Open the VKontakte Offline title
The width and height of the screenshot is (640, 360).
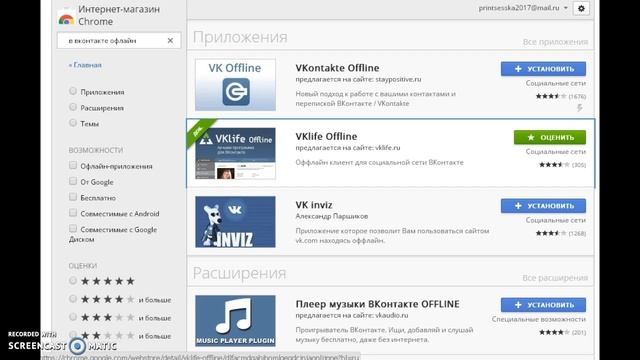(337, 68)
